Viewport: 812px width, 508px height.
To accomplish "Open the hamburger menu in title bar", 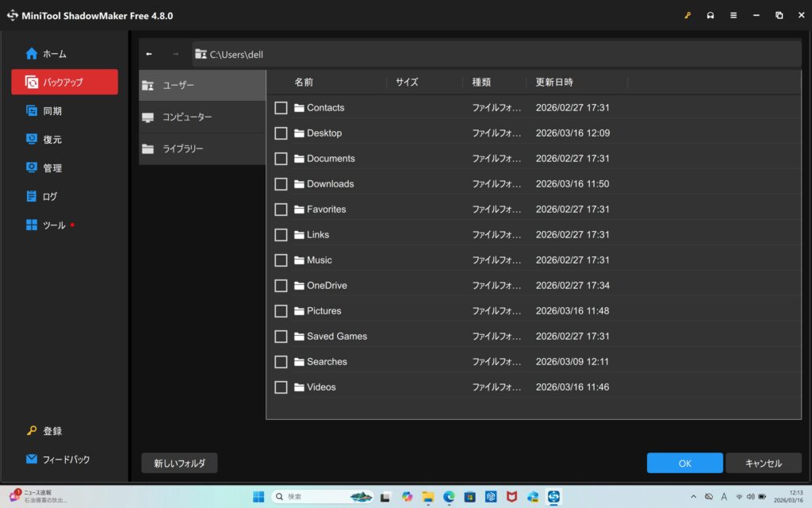I will pos(733,15).
